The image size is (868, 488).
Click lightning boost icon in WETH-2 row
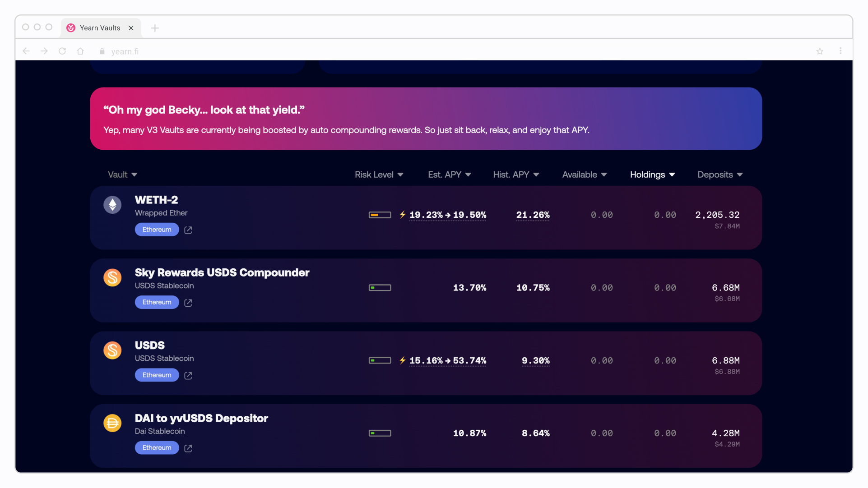(x=403, y=215)
